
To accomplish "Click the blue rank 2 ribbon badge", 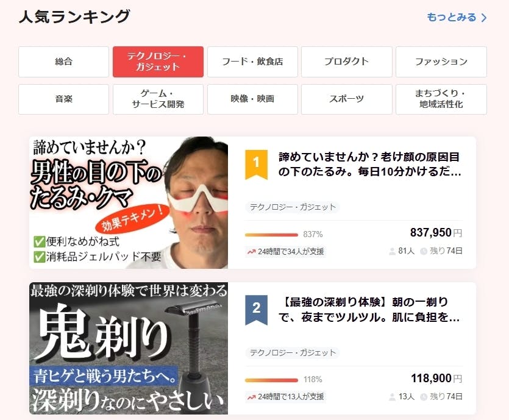I will coord(256,310).
